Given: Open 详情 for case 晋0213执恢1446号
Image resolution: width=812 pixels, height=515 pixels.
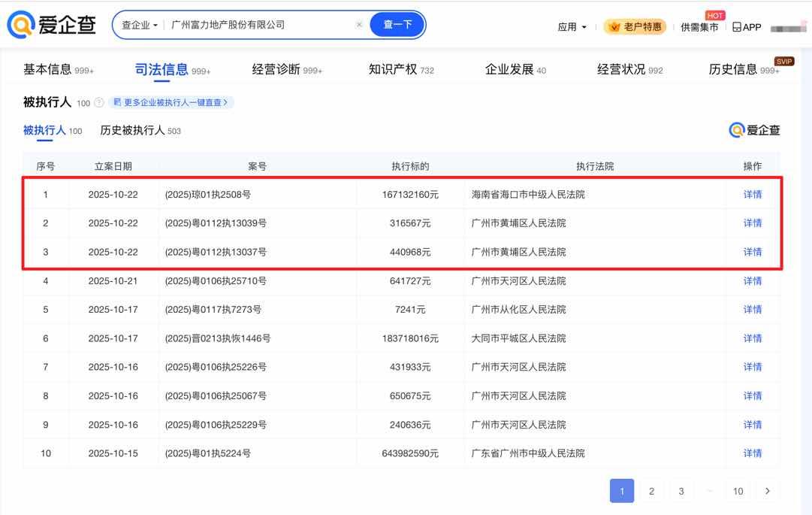Looking at the screenshot, I should click(753, 339).
